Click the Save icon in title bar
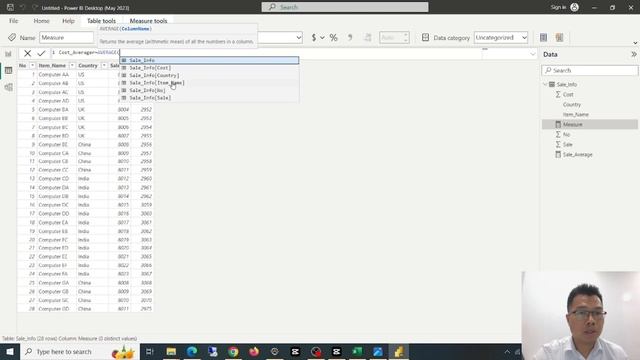The height and width of the screenshot is (360, 640). (x=10, y=7)
